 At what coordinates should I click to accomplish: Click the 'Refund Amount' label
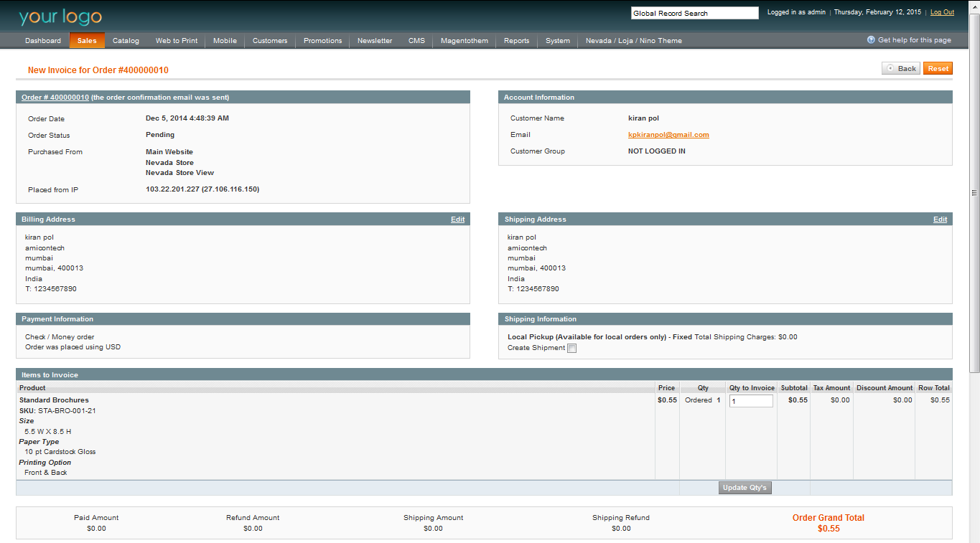coord(253,518)
